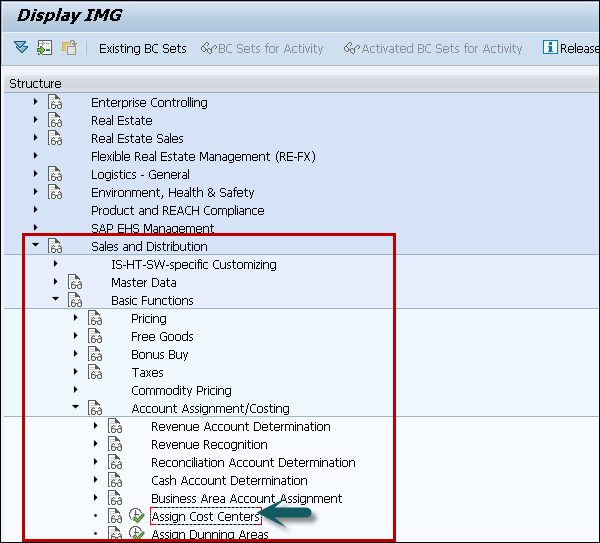
Task: Execute the Assign Cost Centers activity clock icon
Action: point(137,517)
